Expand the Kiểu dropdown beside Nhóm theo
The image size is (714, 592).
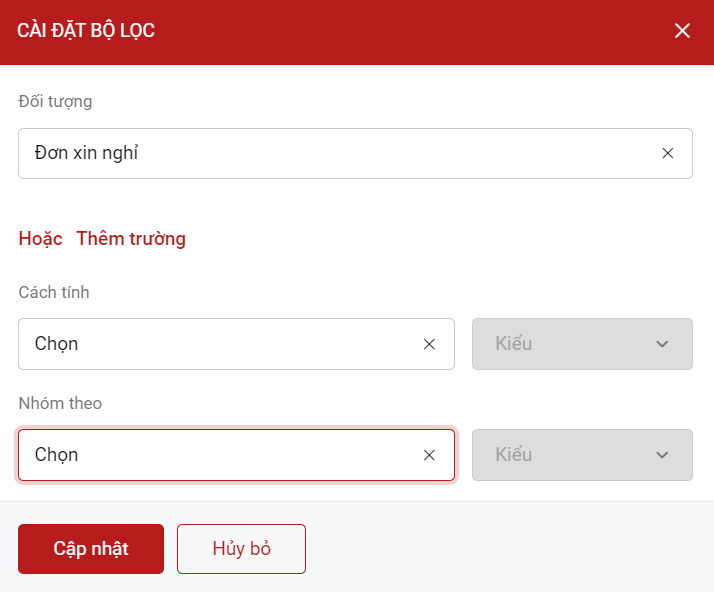point(570,455)
